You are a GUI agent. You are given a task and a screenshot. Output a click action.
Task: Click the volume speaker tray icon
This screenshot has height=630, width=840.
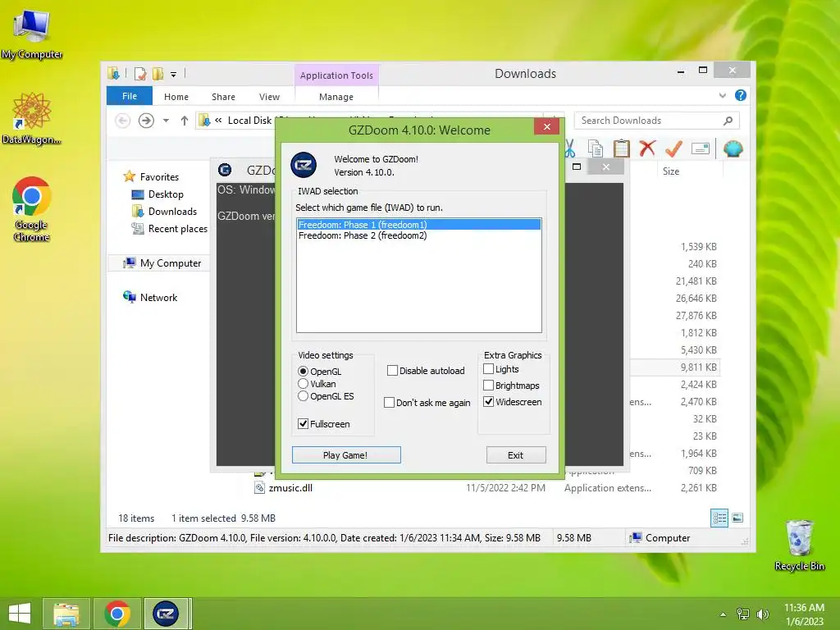(x=762, y=614)
